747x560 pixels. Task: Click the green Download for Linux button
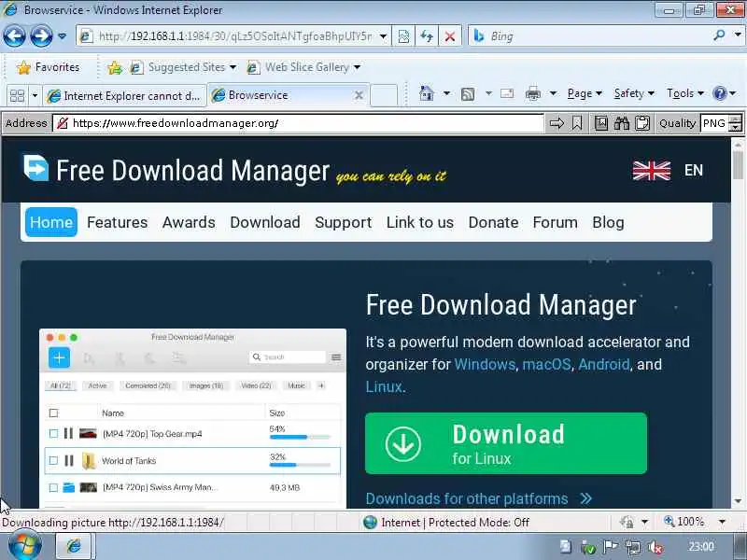point(506,443)
